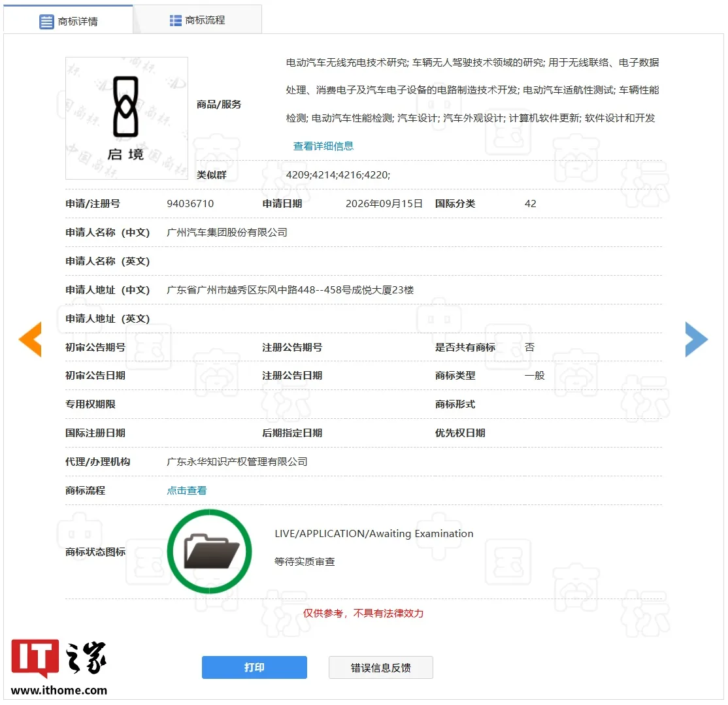The image size is (728, 705).
Task: Click the 等待实质审查 status text
Action: (305, 562)
